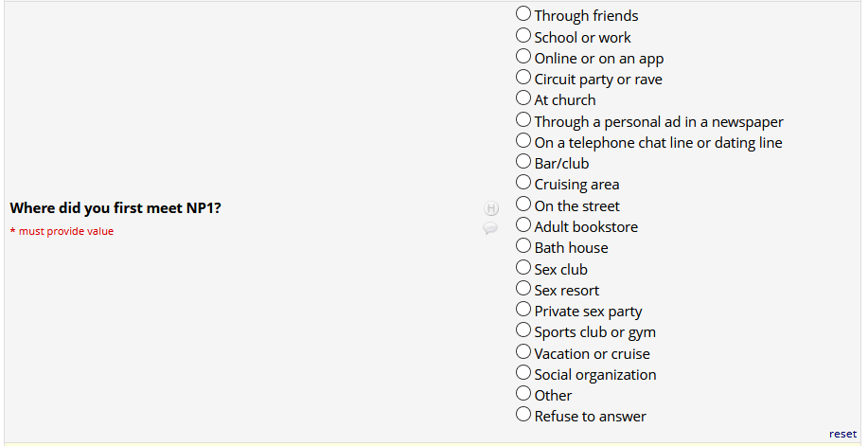Select the 'At church' radio button
The height and width of the screenshot is (446, 868).
pyautogui.click(x=523, y=98)
